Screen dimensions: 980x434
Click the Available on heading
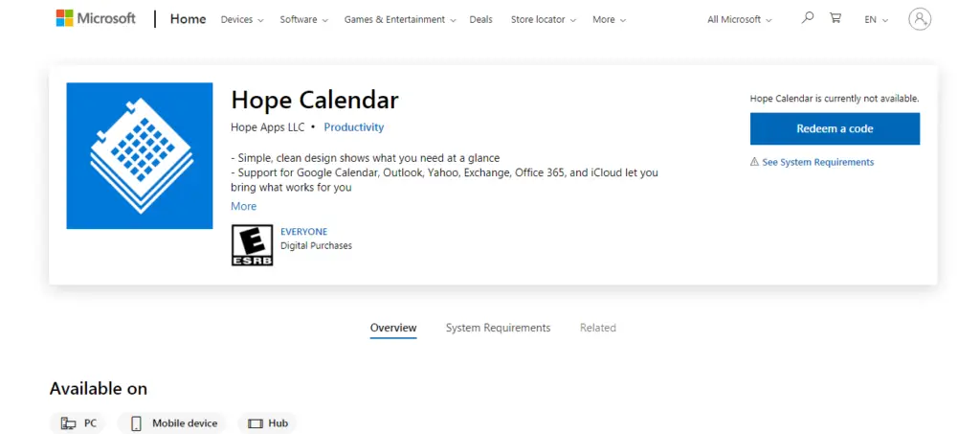99,388
